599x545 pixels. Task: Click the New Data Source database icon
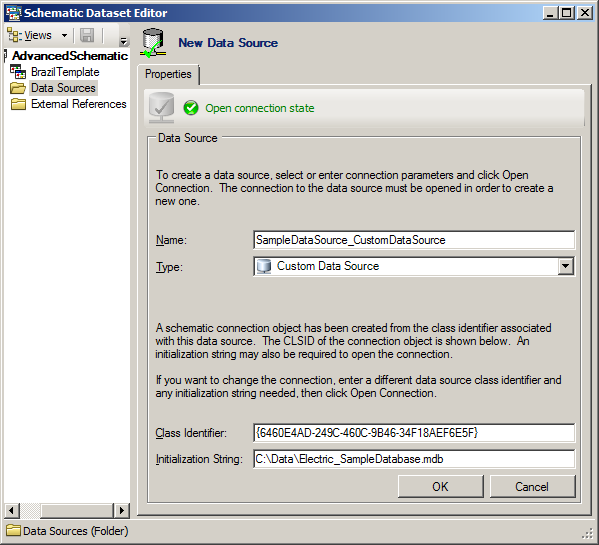(x=153, y=43)
